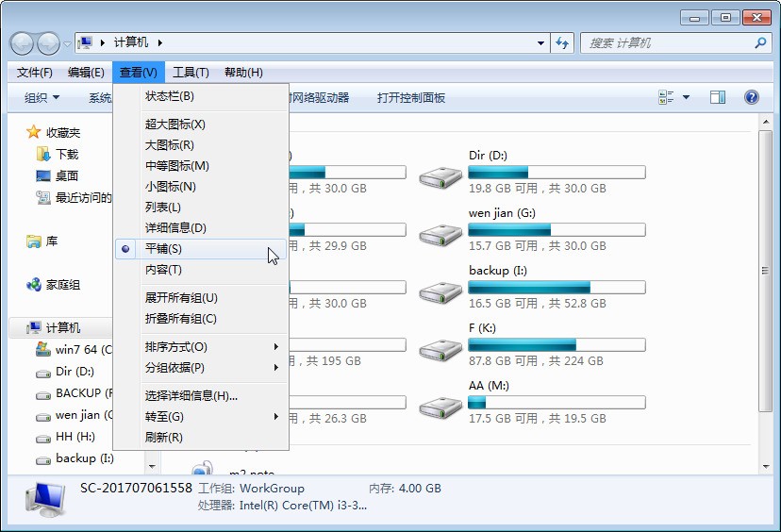Click the Libraries icon in sidebar

tap(33, 241)
